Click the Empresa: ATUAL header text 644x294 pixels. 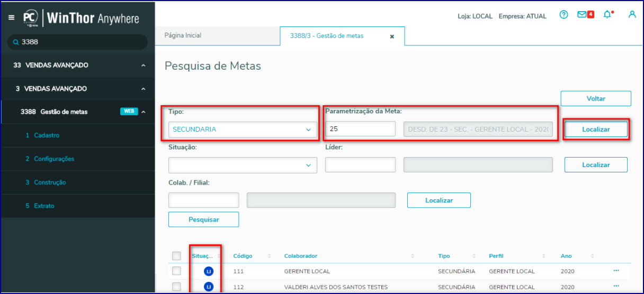tap(523, 16)
